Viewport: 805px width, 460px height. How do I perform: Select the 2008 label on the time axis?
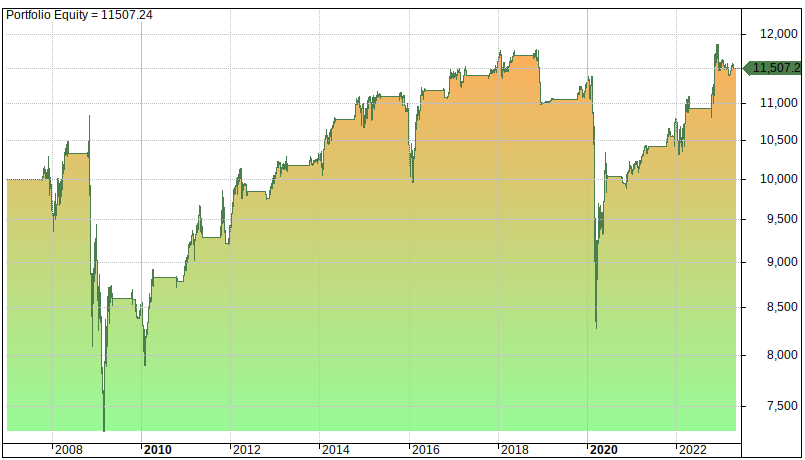click(68, 449)
